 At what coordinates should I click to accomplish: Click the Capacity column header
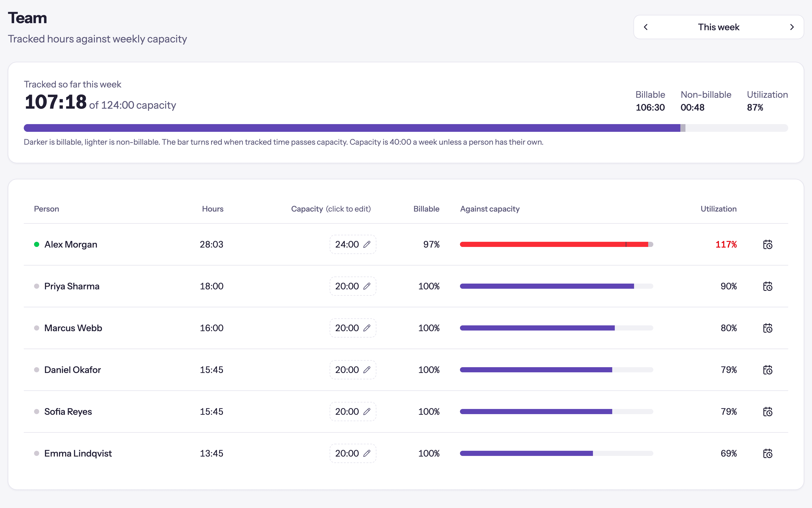[x=331, y=209]
